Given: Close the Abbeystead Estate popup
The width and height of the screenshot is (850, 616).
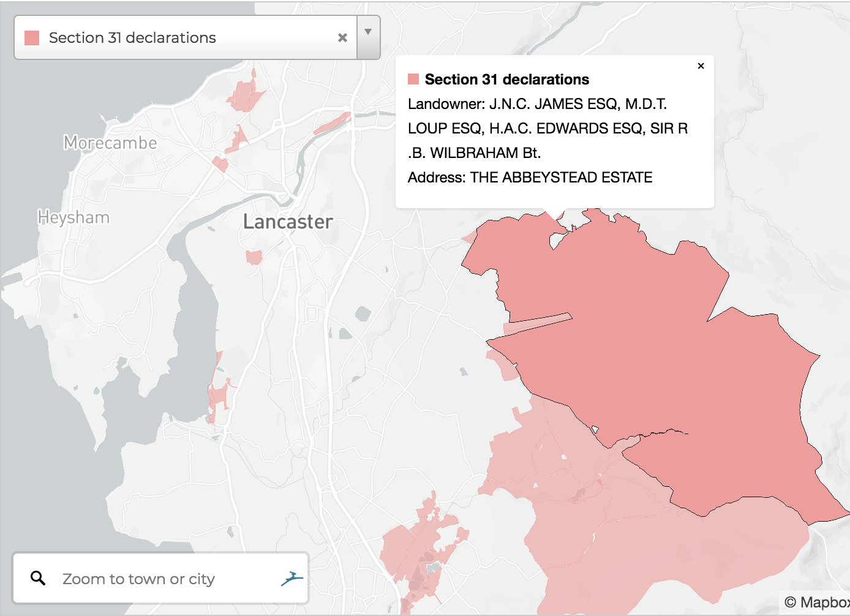Looking at the screenshot, I should pyautogui.click(x=701, y=66).
